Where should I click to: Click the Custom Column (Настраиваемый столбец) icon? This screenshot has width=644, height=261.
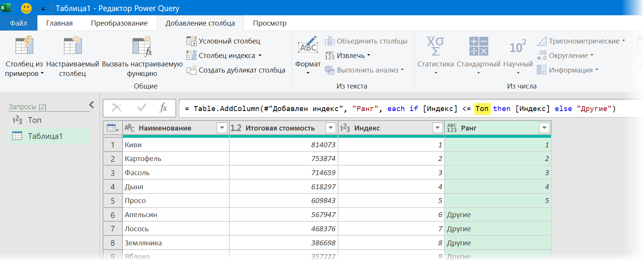point(72,45)
